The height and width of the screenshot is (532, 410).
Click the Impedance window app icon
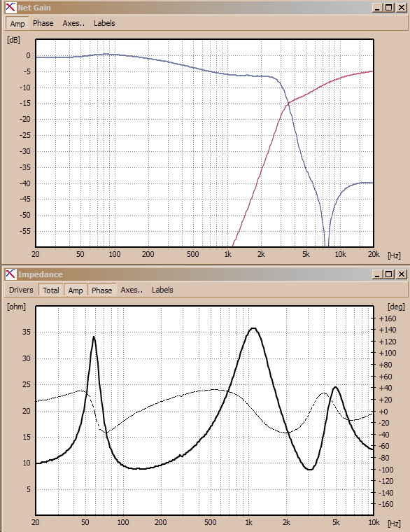pos(10,274)
